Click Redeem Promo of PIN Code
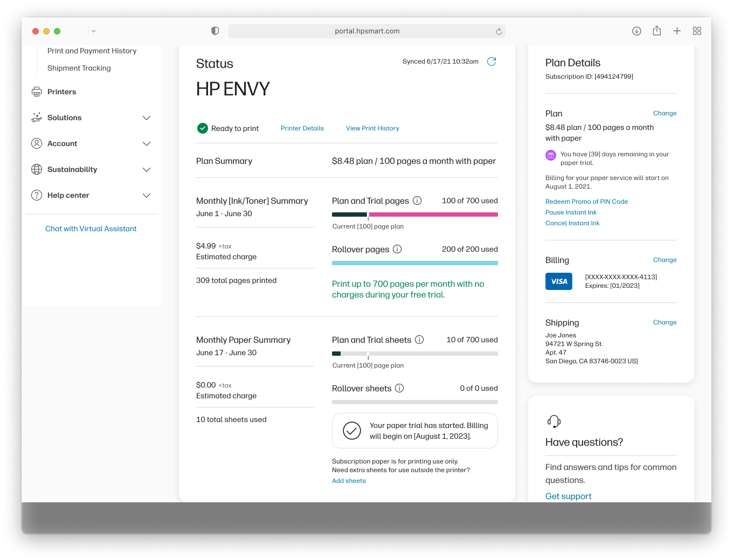Viewport: 733px width, 560px height. coord(586,202)
